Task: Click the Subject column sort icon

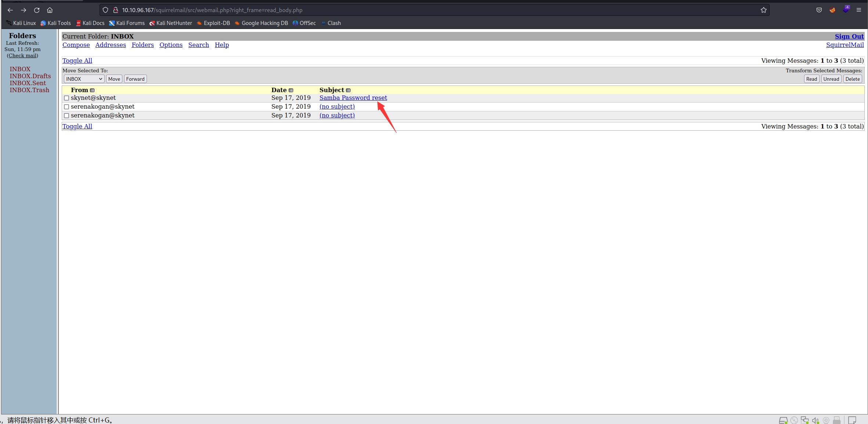Action: tap(348, 90)
